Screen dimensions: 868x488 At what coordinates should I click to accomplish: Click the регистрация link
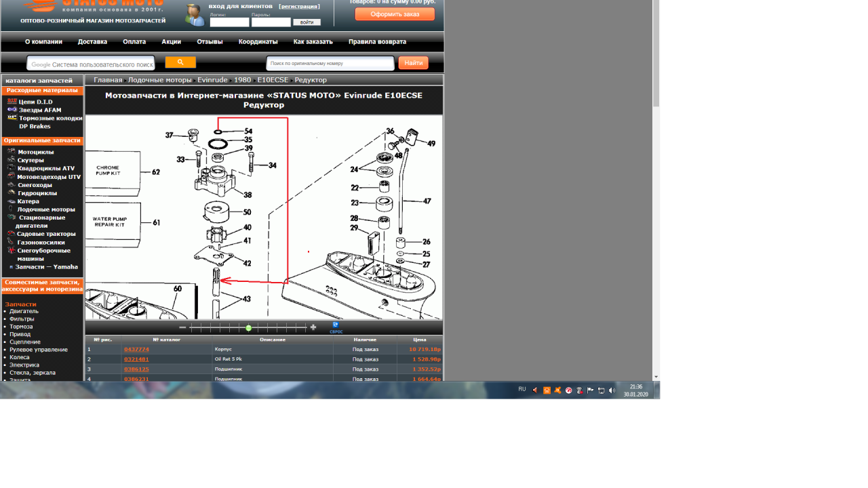click(299, 6)
